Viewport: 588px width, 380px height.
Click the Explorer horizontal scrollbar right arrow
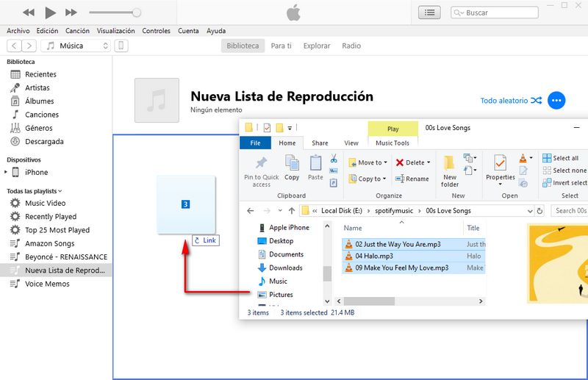[481, 301]
